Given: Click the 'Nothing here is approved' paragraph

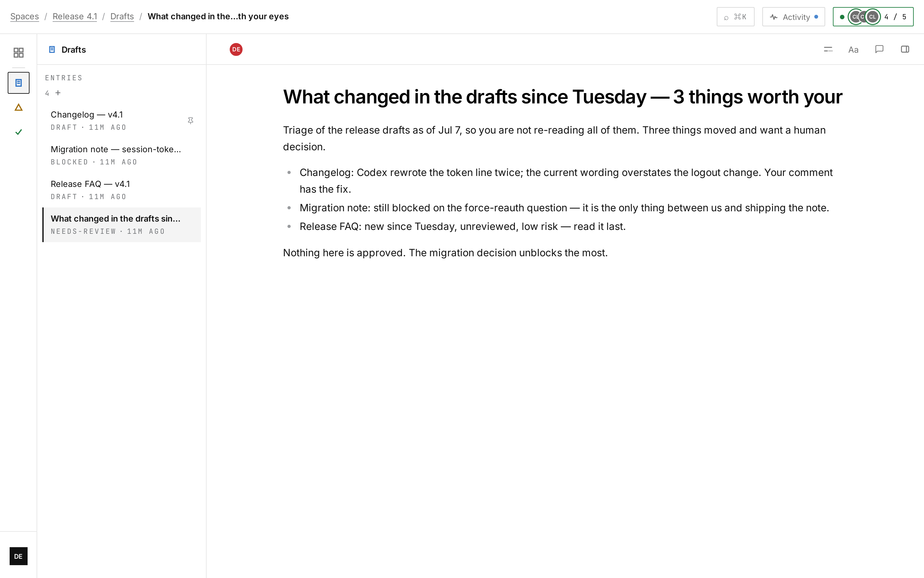Looking at the screenshot, I should (445, 253).
